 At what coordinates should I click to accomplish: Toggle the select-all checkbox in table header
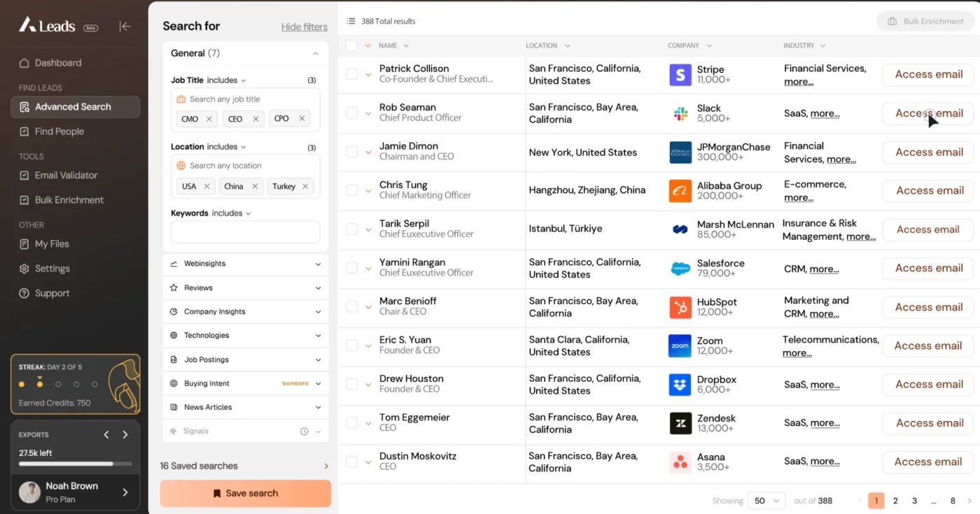(351, 45)
